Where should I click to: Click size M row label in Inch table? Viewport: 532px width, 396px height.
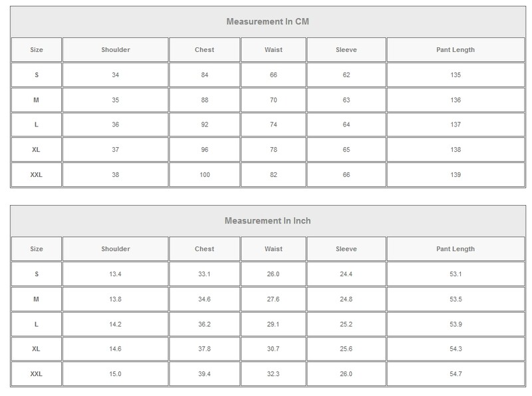(37, 299)
